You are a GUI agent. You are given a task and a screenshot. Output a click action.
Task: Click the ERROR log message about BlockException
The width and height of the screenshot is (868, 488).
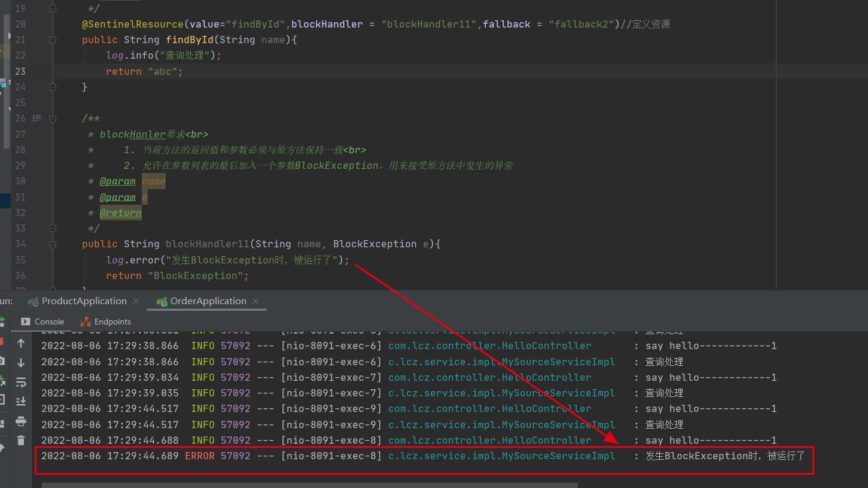tap(725, 456)
